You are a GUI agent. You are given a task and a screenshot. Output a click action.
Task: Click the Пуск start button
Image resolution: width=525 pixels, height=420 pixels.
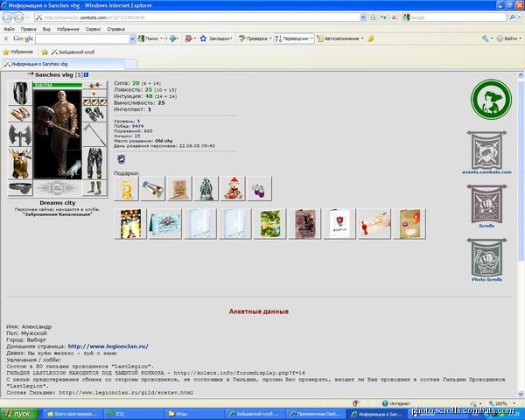tap(19, 414)
